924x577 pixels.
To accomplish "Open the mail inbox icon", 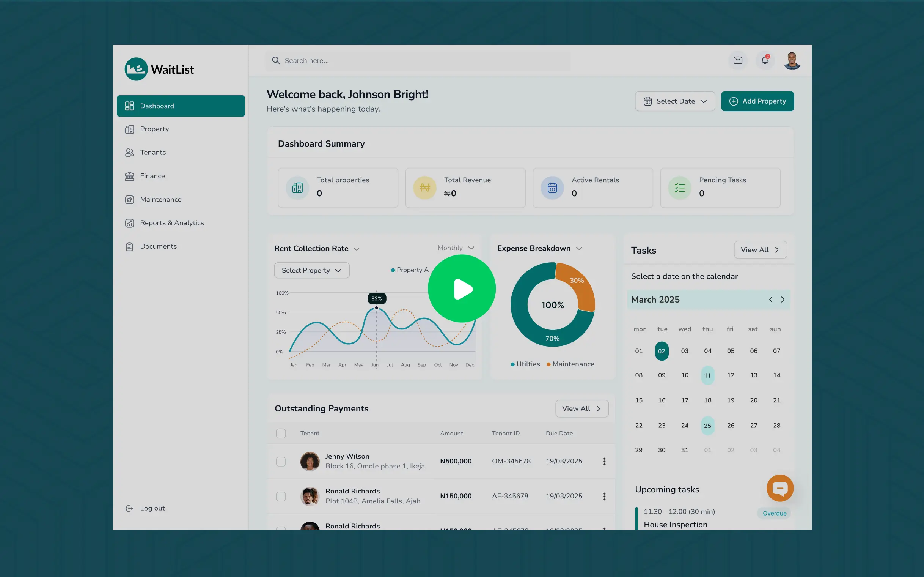I will 737,60.
